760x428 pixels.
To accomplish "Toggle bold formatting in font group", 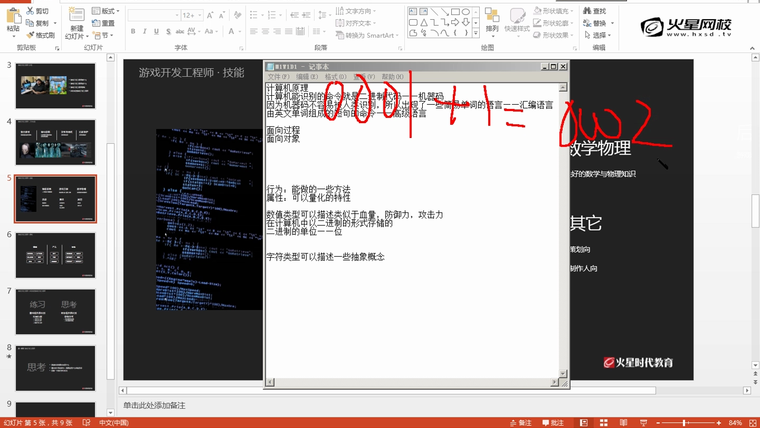I will coord(133,32).
